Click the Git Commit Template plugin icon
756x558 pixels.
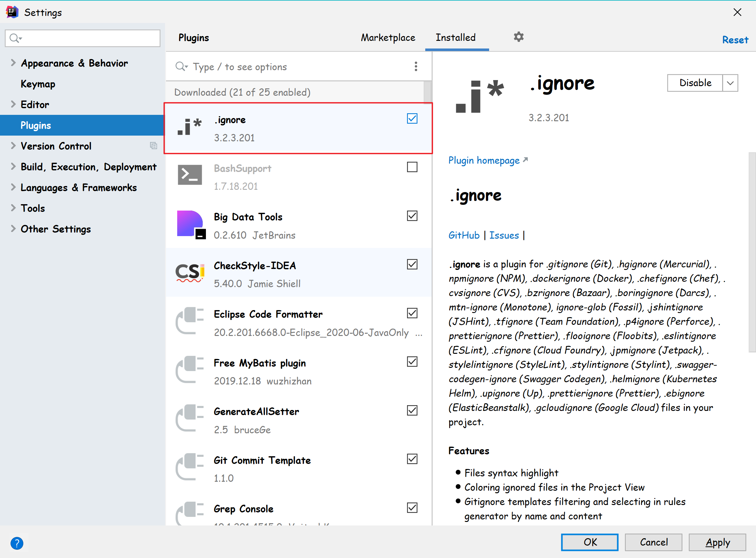click(190, 466)
